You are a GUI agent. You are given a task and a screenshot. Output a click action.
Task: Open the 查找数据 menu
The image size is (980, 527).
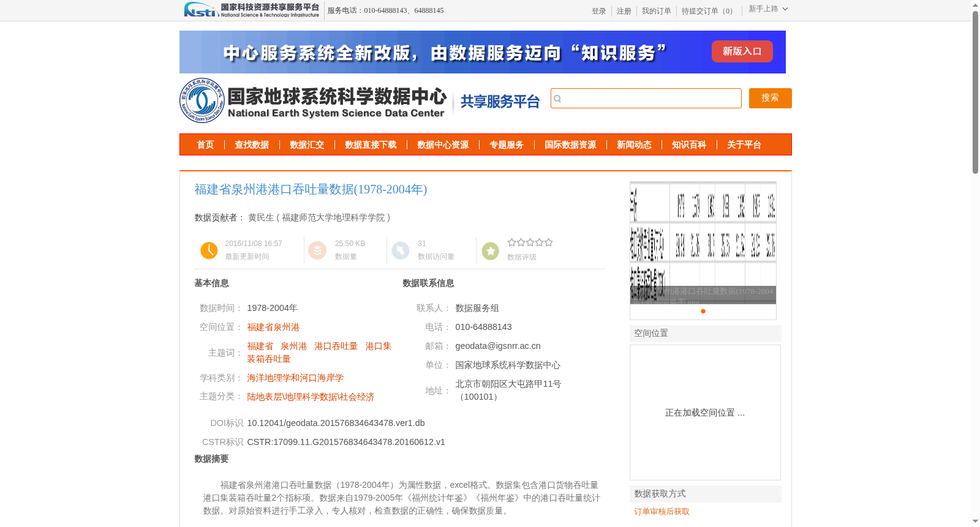(252, 145)
